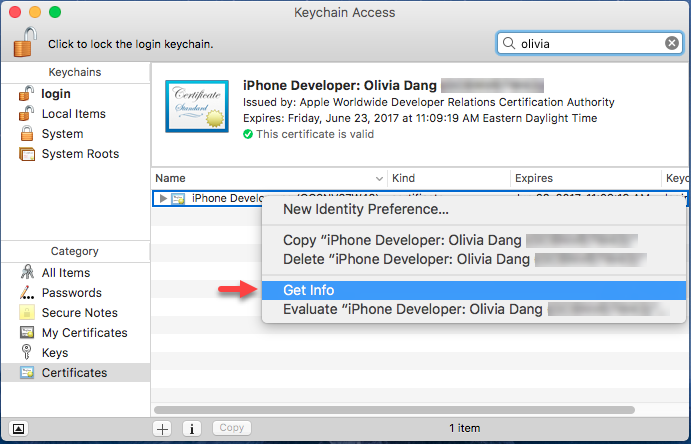Click the add (+) button

tap(163, 428)
